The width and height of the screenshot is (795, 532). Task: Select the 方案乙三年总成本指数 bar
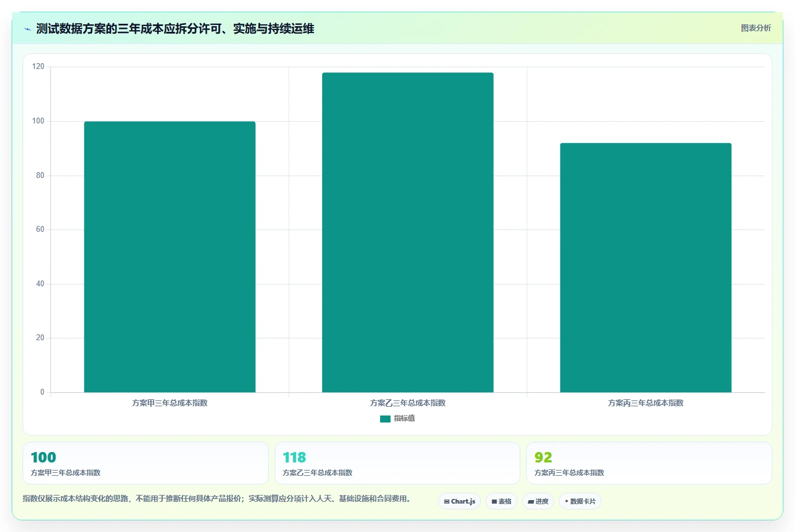click(x=408, y=232)
